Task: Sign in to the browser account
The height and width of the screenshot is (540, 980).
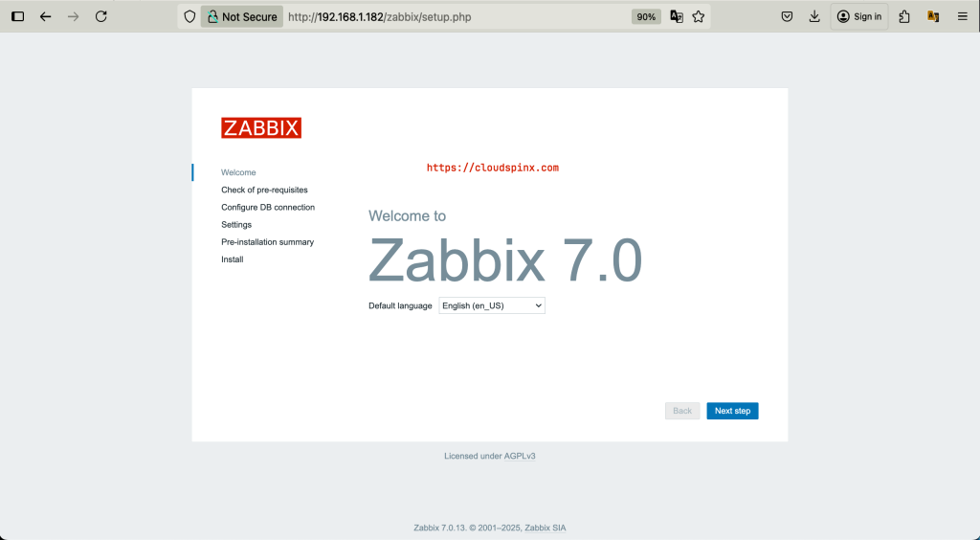Action: pyautogui.click(x=859, y=17)
